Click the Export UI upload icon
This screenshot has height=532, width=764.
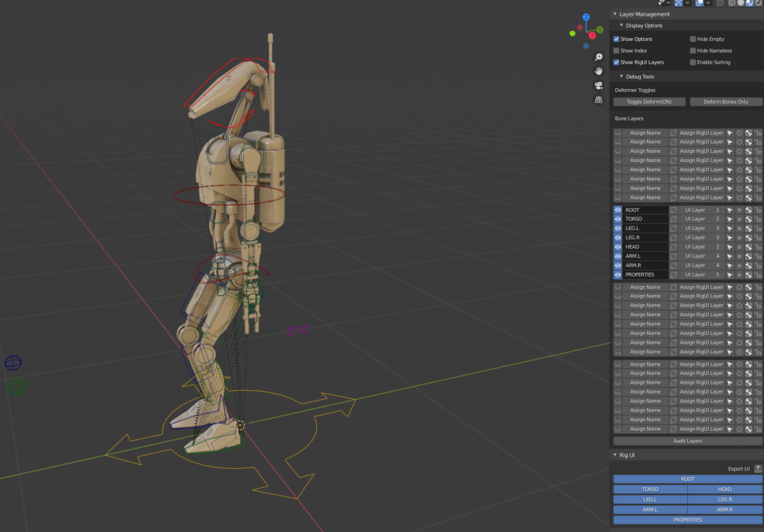point(758,469)
